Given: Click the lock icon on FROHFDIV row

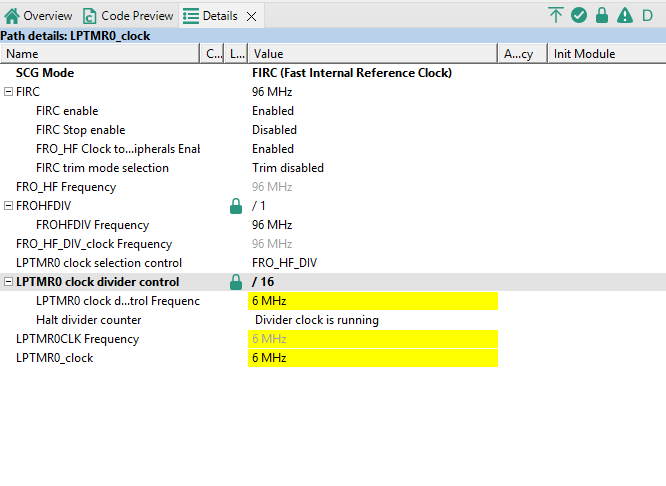Looking at the screenshot, I should 236,206.
